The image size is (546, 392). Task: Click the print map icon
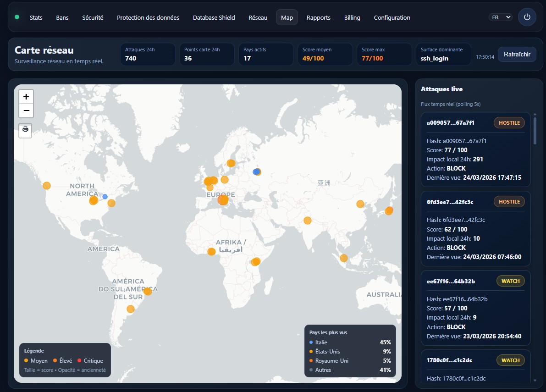pos(26,130)
